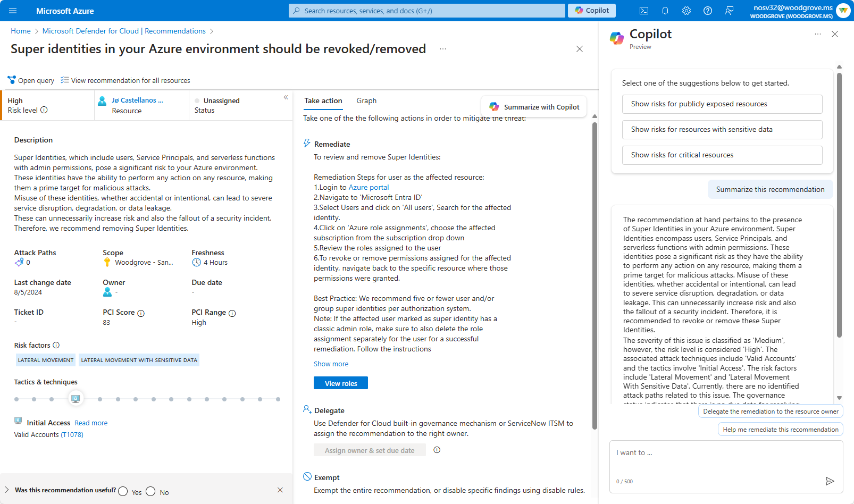Switch to the Graph tab
The width and height of the screenshot is (854, 504).
point(366,100)
